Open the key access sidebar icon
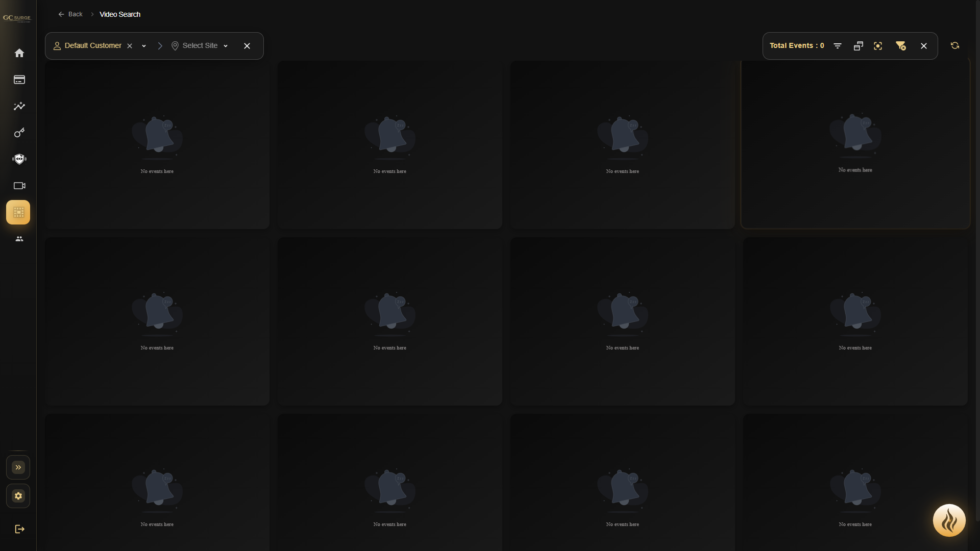 coord(19,133)
